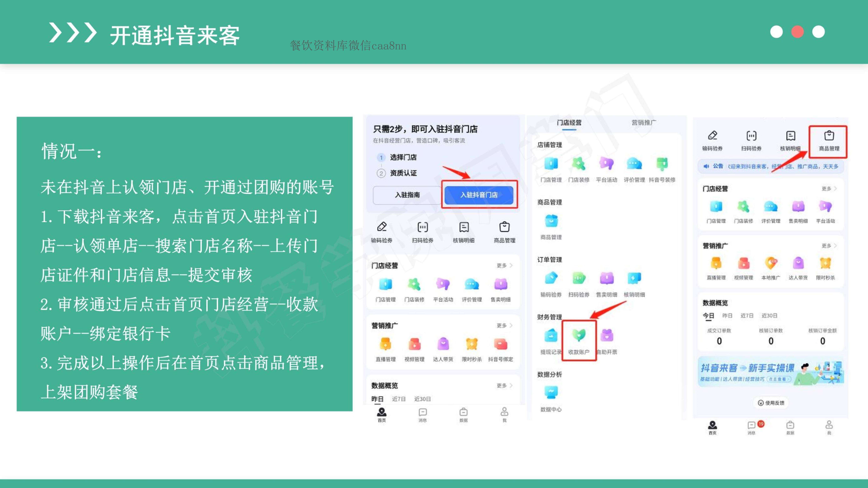Open 提现记录 icon in 财务管理
Image resolution: width=868 pixels, height=488 pixels.
click(x=551, y=335)
